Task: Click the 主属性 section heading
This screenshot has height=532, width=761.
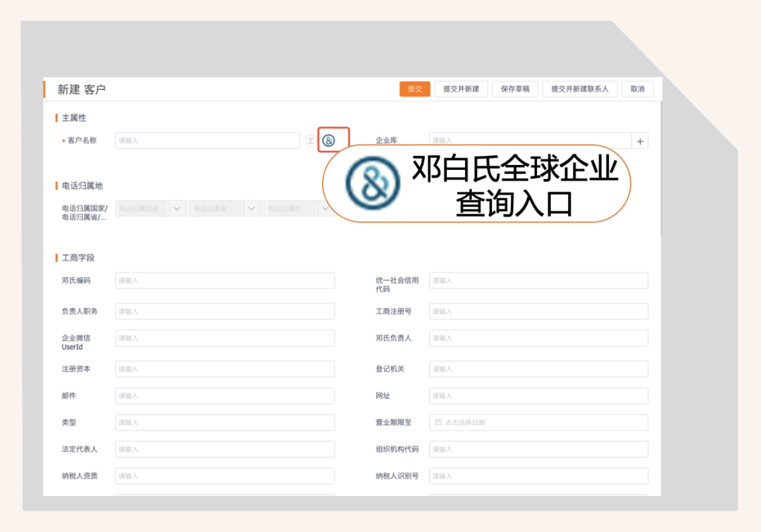Action: 74,118
